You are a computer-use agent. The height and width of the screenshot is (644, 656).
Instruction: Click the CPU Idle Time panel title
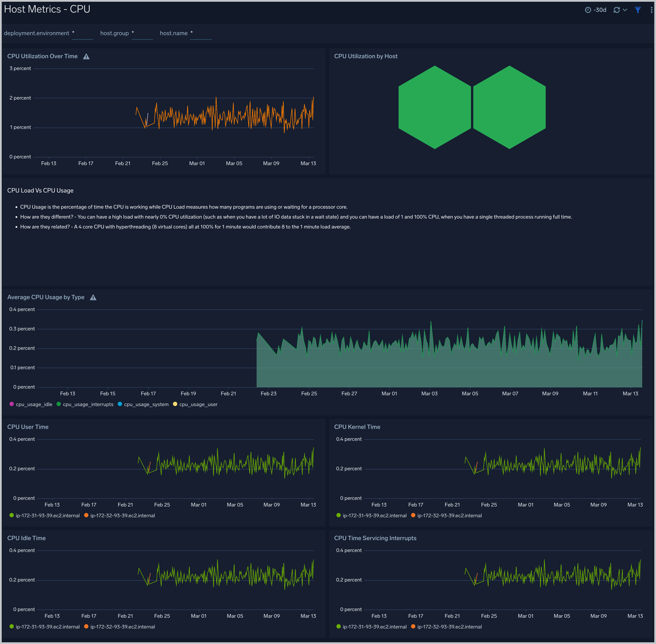pyautogui.click(x=26, y=538)
